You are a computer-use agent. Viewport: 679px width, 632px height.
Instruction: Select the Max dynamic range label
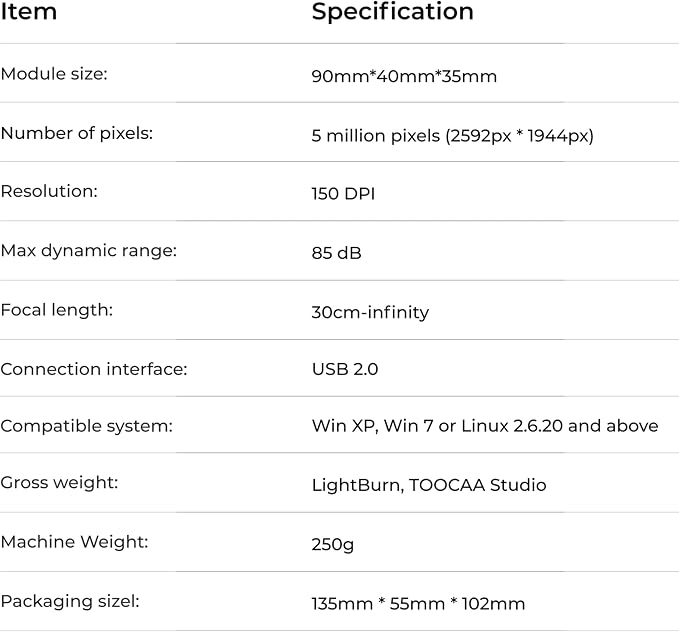89,251
